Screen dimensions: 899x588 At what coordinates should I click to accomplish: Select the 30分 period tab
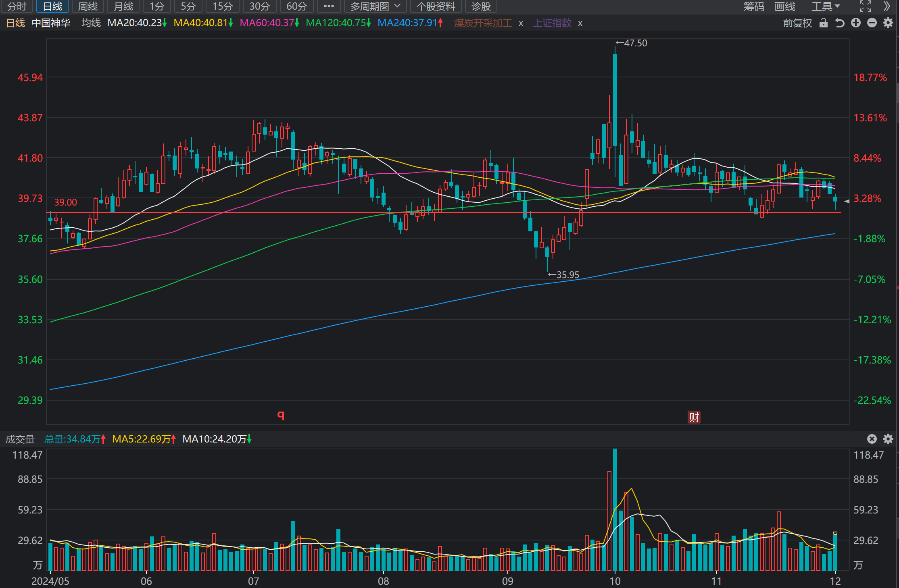click(259, 6)
